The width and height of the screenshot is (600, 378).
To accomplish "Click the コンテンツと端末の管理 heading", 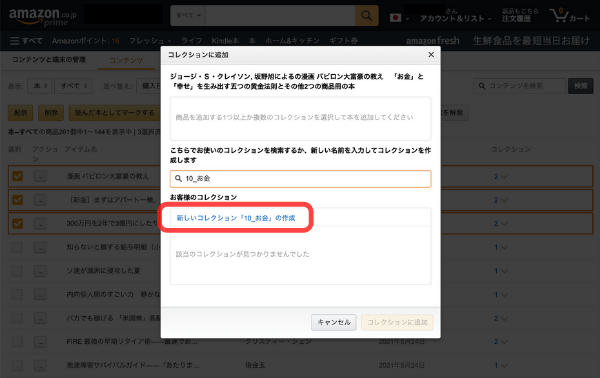I will point(49,59).
